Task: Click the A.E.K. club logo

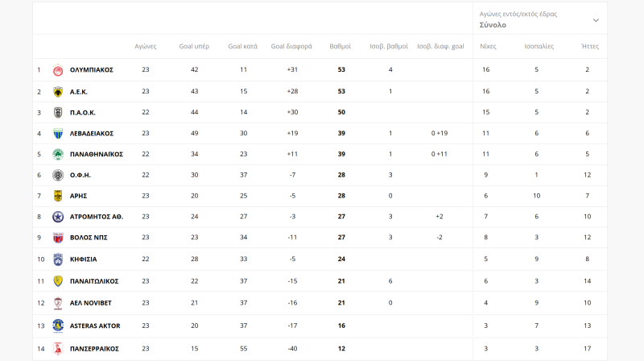Action: pyautogui.click(x=58, y=91)
